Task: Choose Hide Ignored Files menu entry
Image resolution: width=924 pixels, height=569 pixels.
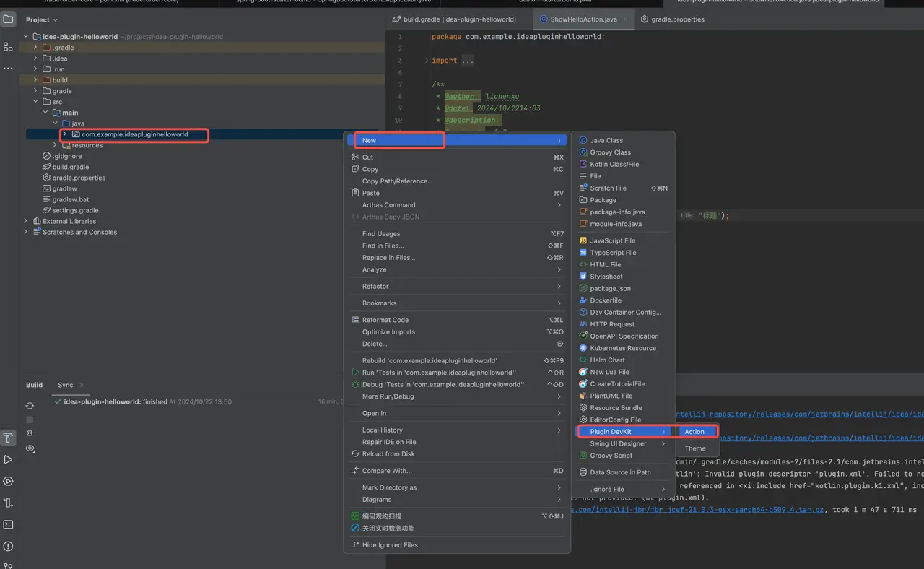Action: coord(457,545)
